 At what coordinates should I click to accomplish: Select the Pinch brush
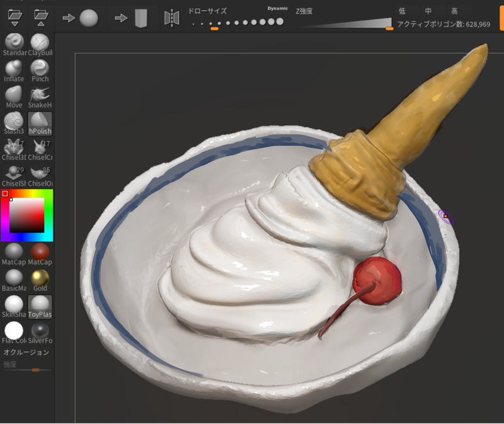40,71
